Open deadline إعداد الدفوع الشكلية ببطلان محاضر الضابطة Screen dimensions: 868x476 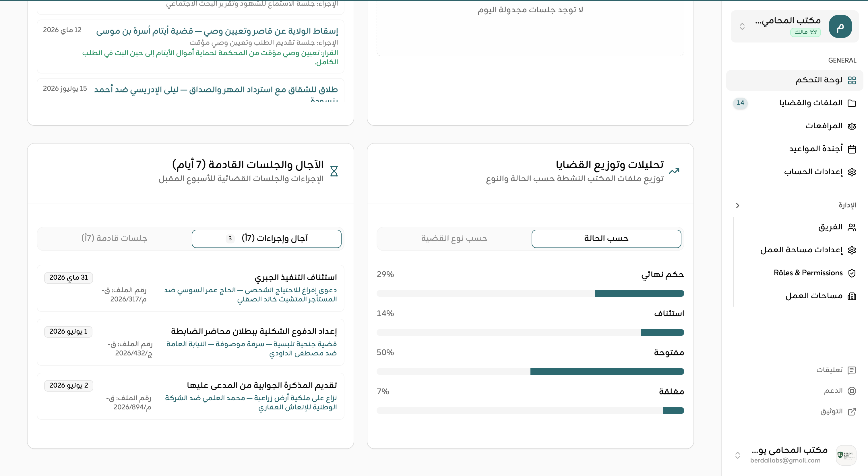point(254,331)
